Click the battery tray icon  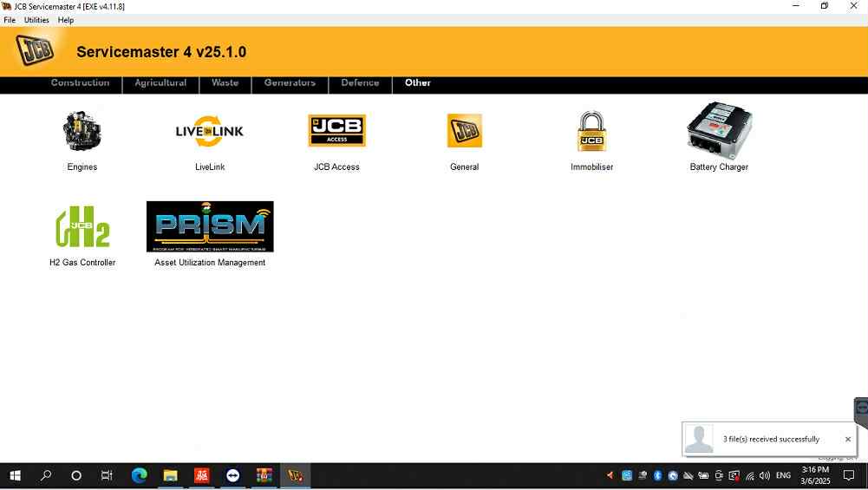pos(703,475)
